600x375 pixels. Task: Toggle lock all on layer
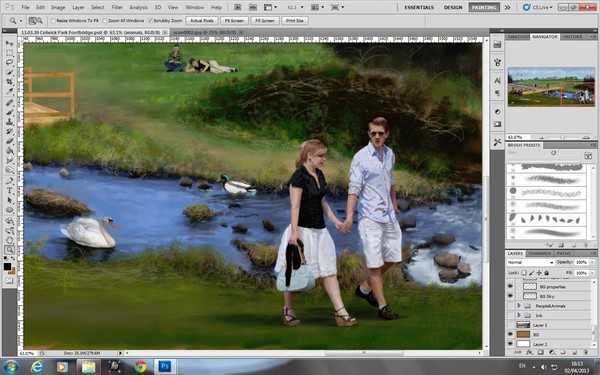(x=546, y=273)
